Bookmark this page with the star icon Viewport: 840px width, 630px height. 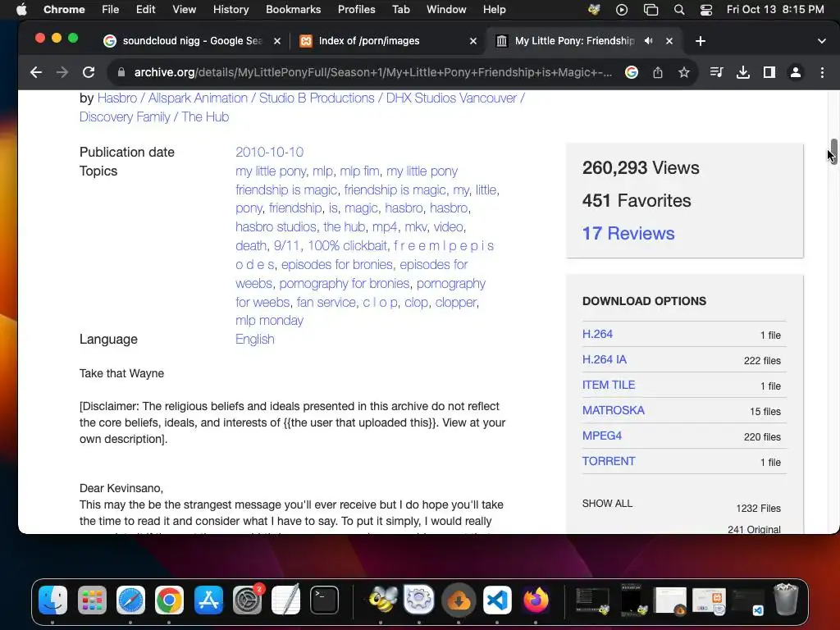683,72
